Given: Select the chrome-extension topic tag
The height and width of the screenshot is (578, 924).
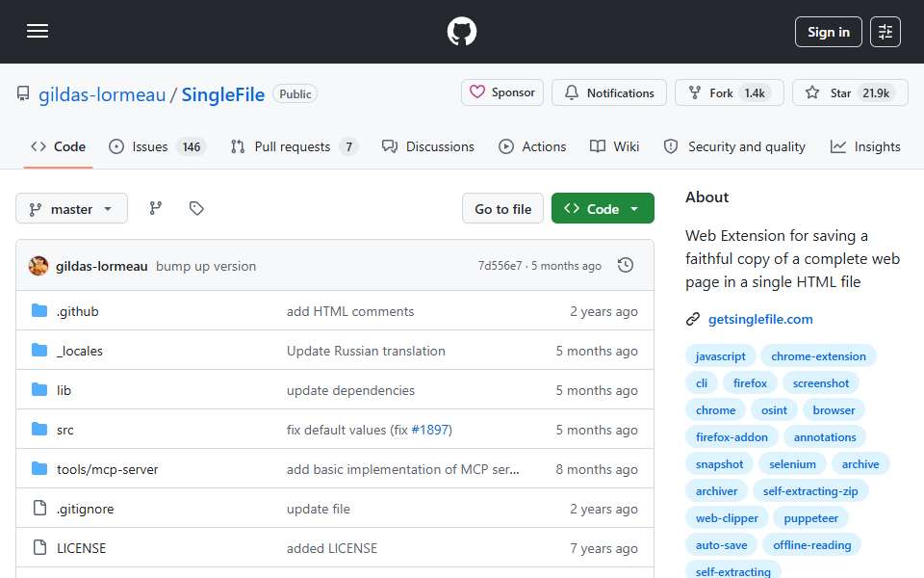Looking at the screenshot, I should pyautogui.click(x=818, y=356).
